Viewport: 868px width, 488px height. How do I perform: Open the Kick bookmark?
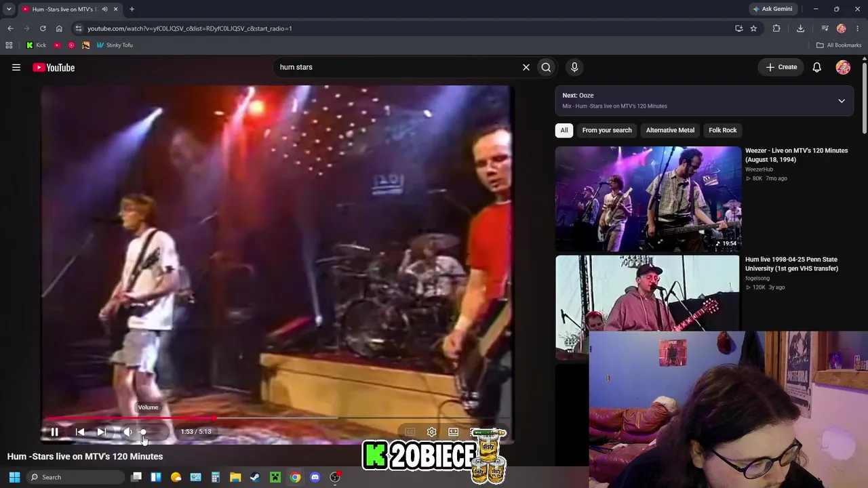click(37, 45)
